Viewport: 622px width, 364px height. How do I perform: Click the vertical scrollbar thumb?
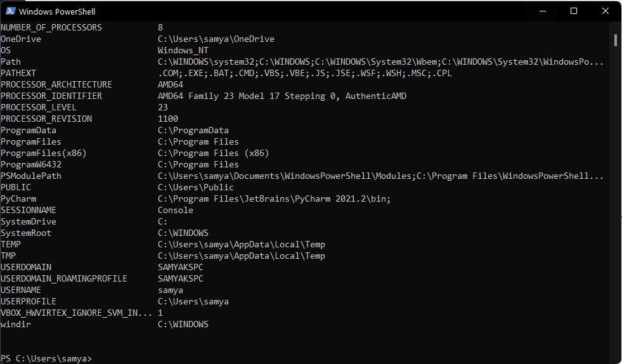pyautogui.click(x=615, y=41)
